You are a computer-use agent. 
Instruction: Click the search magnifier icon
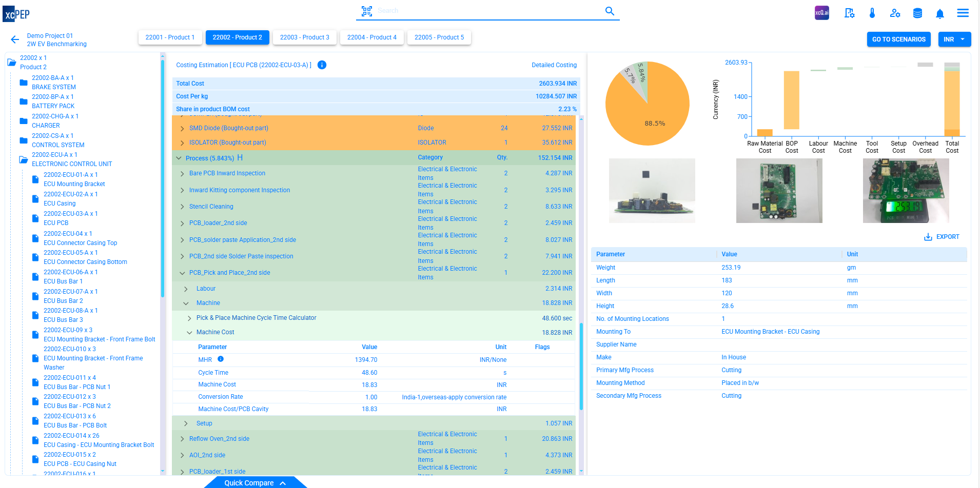click(610, 10)
